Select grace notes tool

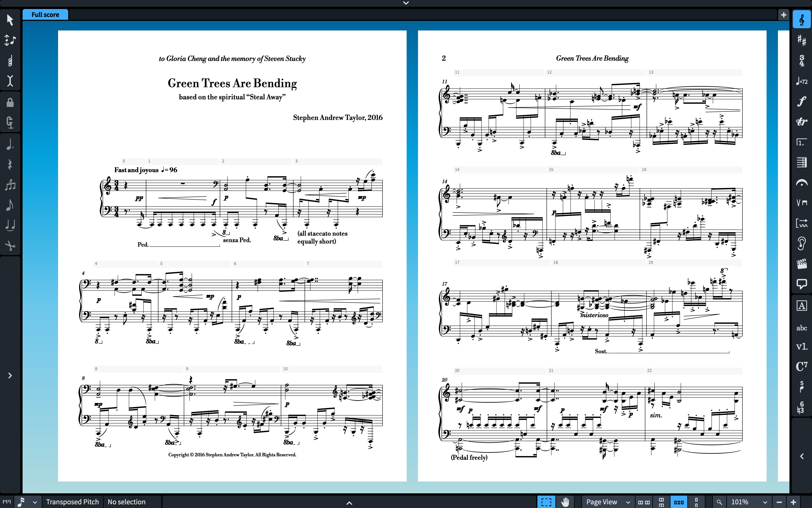coord(10,205)
